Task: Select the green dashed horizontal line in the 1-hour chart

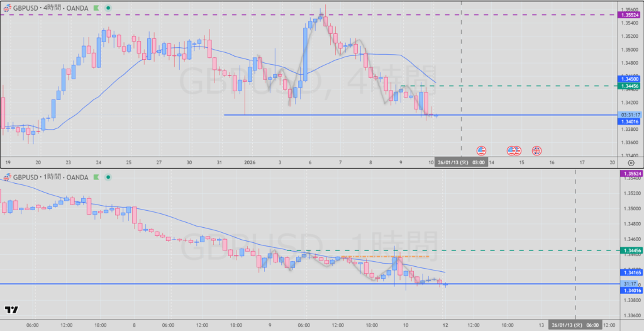Action: click(x=503, y=250)
